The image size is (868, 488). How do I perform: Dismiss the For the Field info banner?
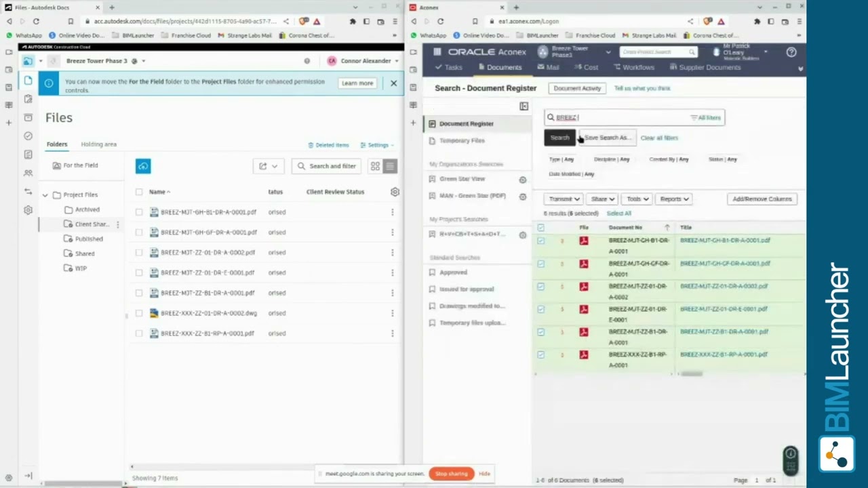pyautogui.click(x=393, y=83)
